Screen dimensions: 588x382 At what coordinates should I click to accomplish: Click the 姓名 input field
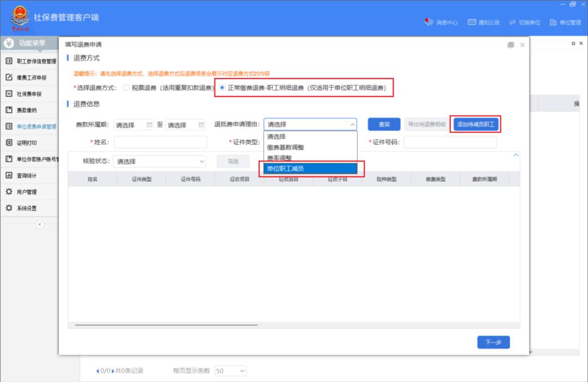(160, 142)
